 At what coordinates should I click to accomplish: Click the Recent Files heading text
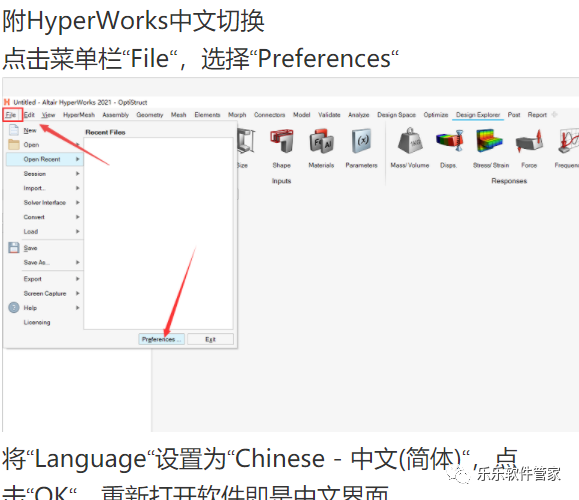click(x=105, y=132)
